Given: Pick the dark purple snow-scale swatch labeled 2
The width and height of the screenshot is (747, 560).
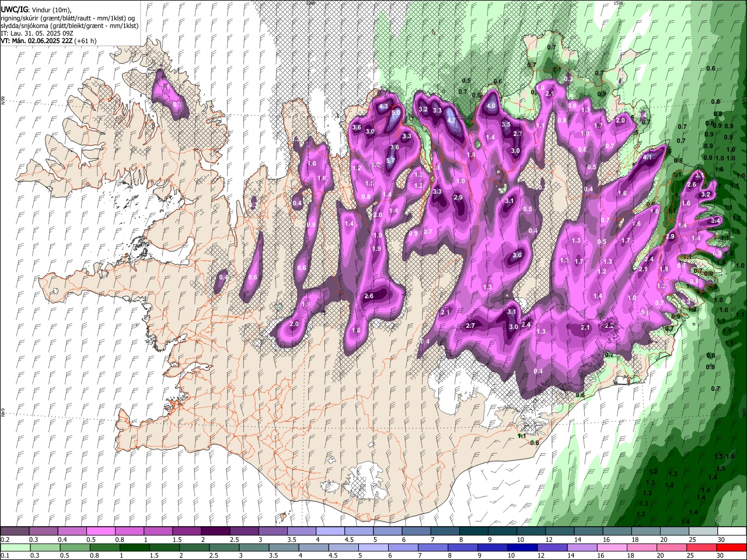Looking at the screenshot, I should point(215,531).
